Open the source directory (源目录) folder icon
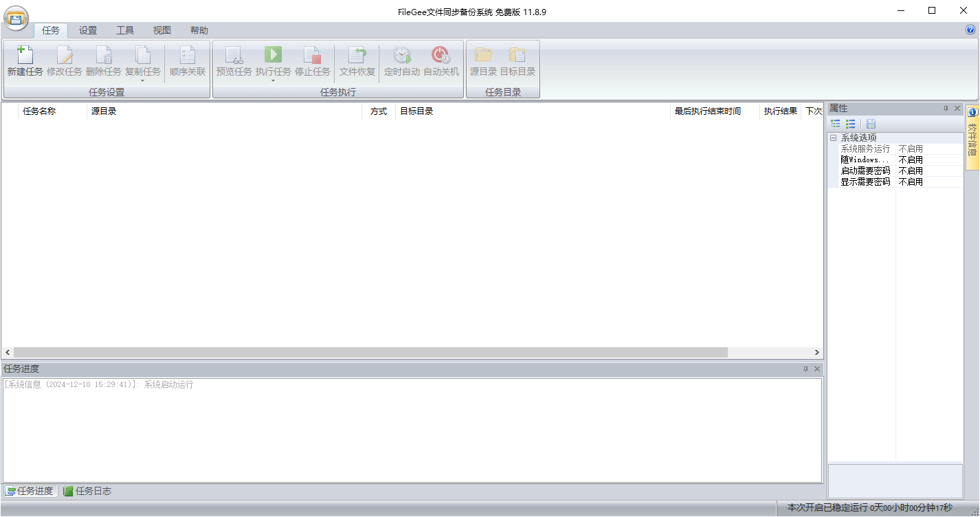The image size is (980, 517). 483,55
